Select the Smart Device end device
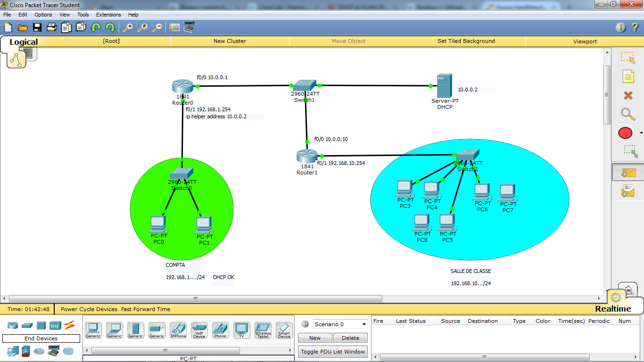The width and height of the screenshot is (644, 362). click(x=283, y=330)
